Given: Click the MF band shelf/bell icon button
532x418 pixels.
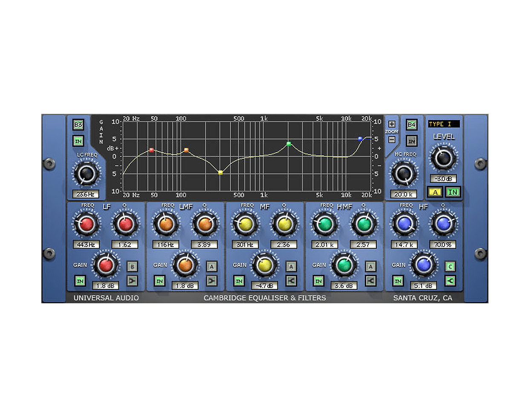Looking at the screenshot, I should [x=291, y=281].
